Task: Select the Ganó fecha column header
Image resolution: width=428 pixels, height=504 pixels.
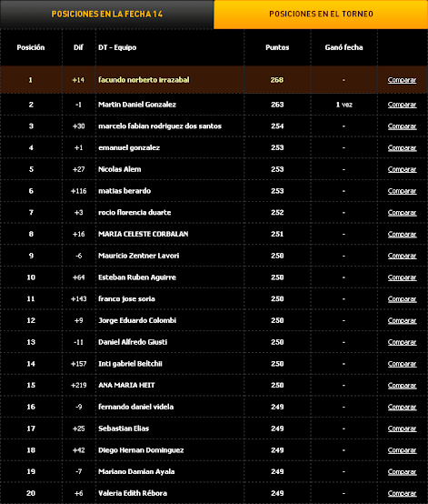Action: click(343, 47)
